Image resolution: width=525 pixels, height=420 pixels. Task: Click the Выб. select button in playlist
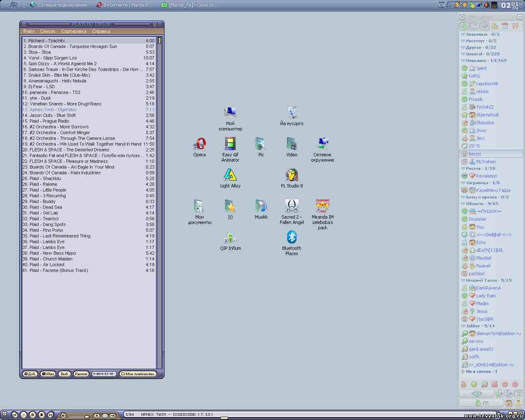pyautogui.click(x=64, y=374)
